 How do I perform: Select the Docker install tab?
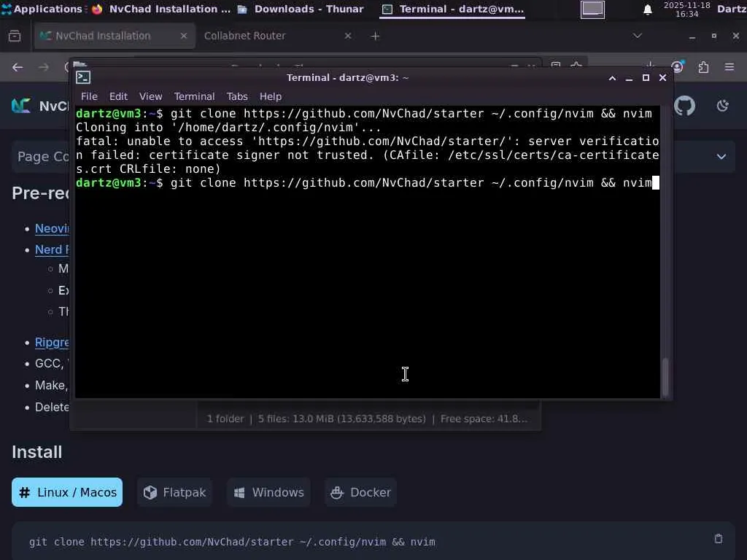[x=360, y=492]
